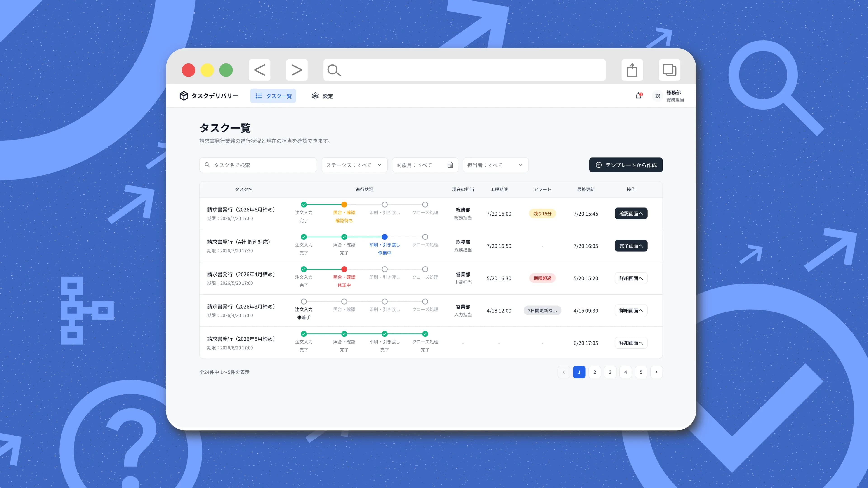This screenshot has width=868, height=488.
Task: Click the 最終更新 column header
Action: coord(586,189)
